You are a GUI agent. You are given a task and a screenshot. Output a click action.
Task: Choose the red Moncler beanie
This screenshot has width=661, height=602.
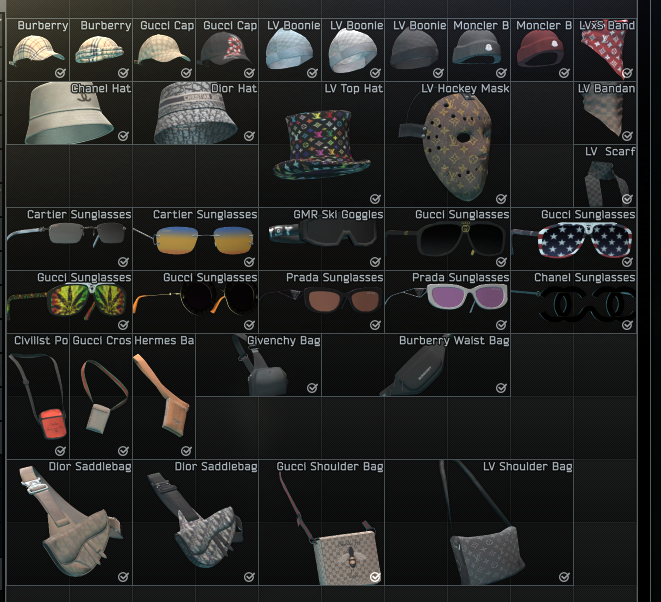[x=542, y=50]
